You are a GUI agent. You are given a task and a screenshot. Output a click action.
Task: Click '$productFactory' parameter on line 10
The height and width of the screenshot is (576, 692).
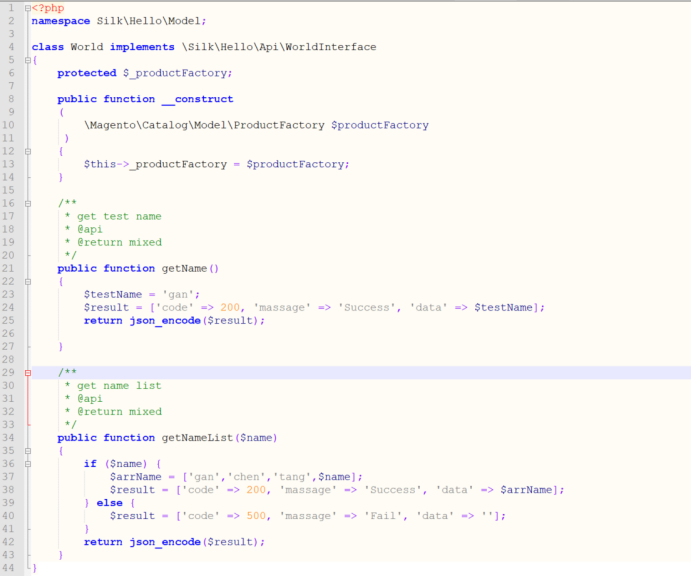coord(380,125)
